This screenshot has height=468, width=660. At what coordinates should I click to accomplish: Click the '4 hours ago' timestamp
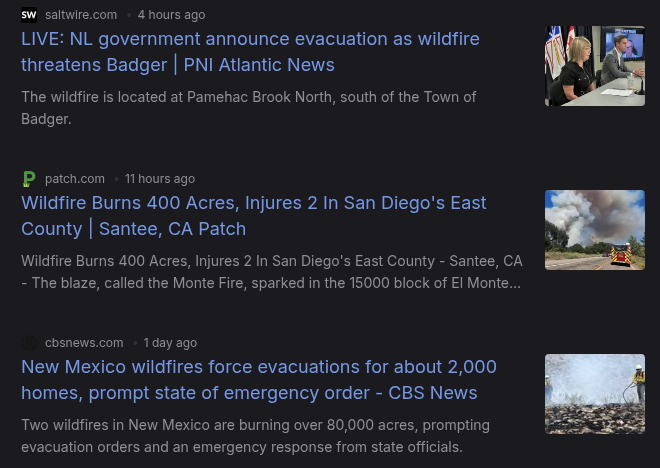point(172,15)
